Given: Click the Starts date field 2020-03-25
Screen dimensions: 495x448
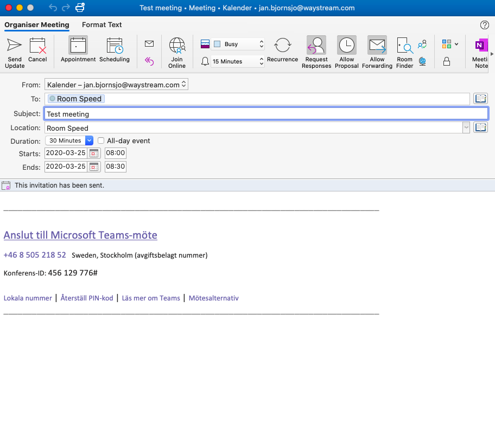Looking at the screenshot, I should click(66, 153).
